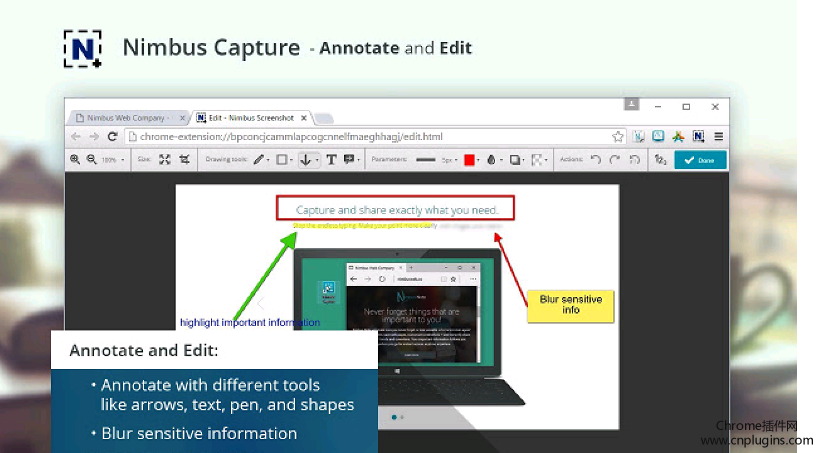Select the rectangle shape tool

[282, 160]
